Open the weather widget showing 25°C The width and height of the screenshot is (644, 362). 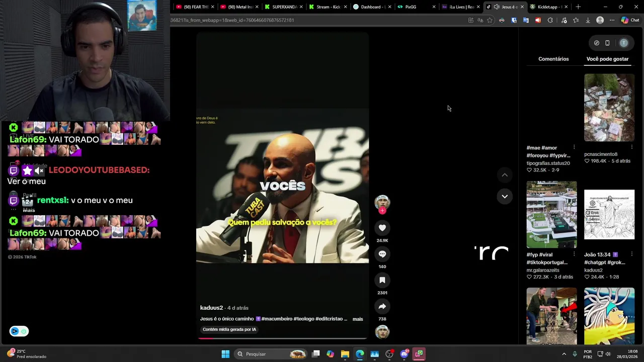[26, 354]
